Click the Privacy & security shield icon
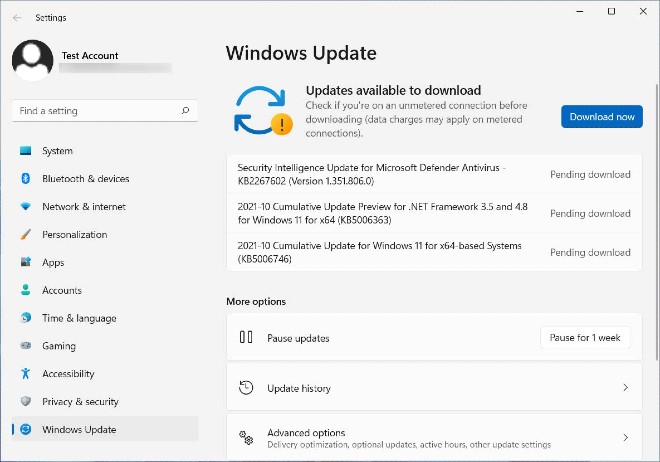 tap(26, 402)
